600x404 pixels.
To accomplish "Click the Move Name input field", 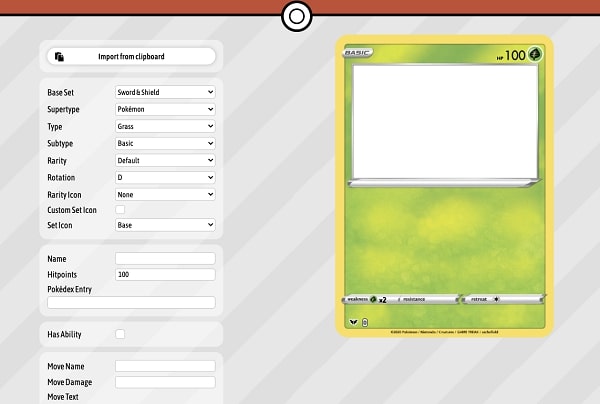I will coord(165,366).
